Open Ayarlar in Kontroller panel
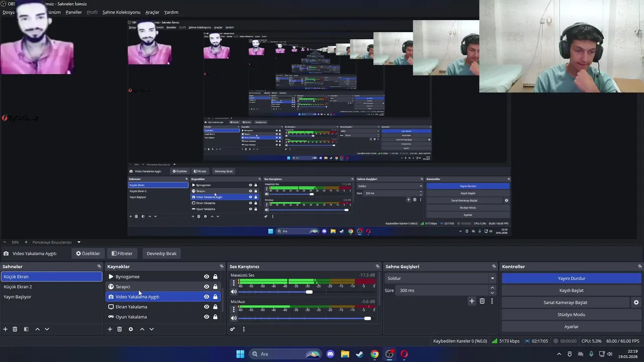644x362 pixels. click(572, 326)
